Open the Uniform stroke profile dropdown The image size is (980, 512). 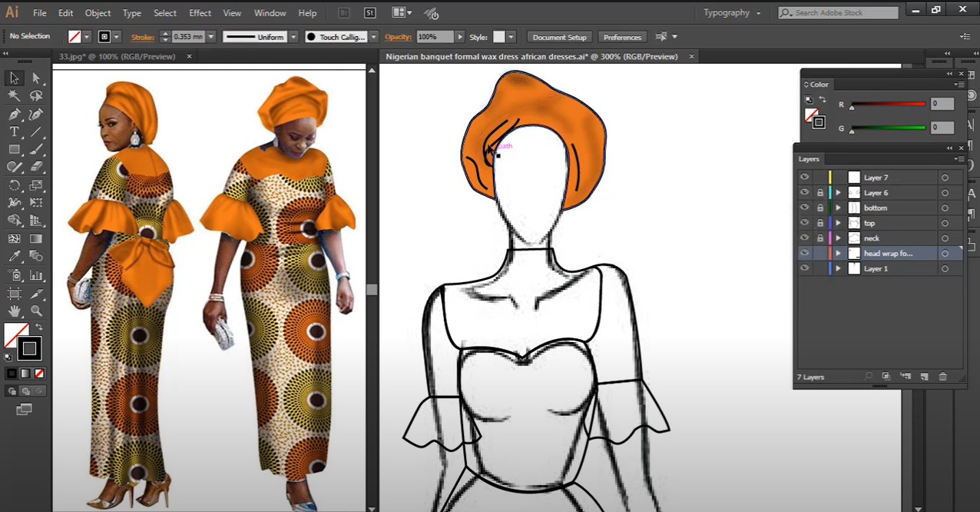click(x=293, y=37)
